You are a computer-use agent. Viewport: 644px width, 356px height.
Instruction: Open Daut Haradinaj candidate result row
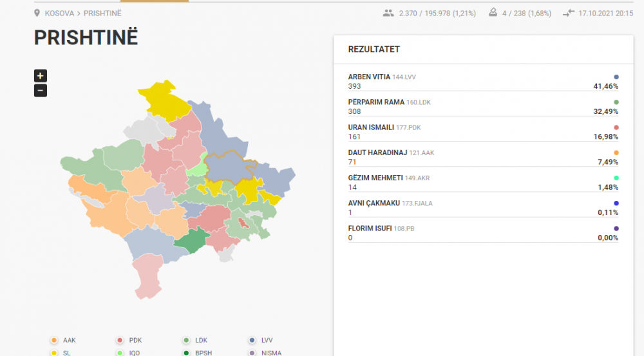[x=483, y=157]
